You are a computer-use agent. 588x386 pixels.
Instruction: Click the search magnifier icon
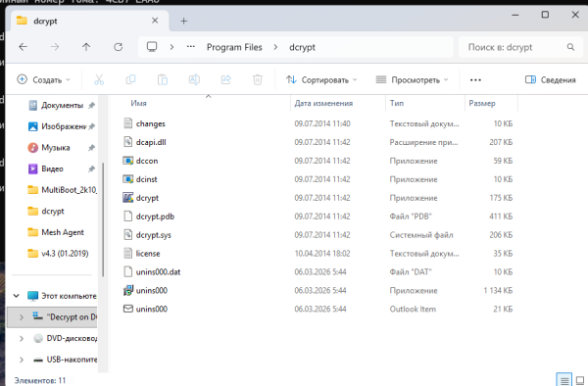click(570, 47)
